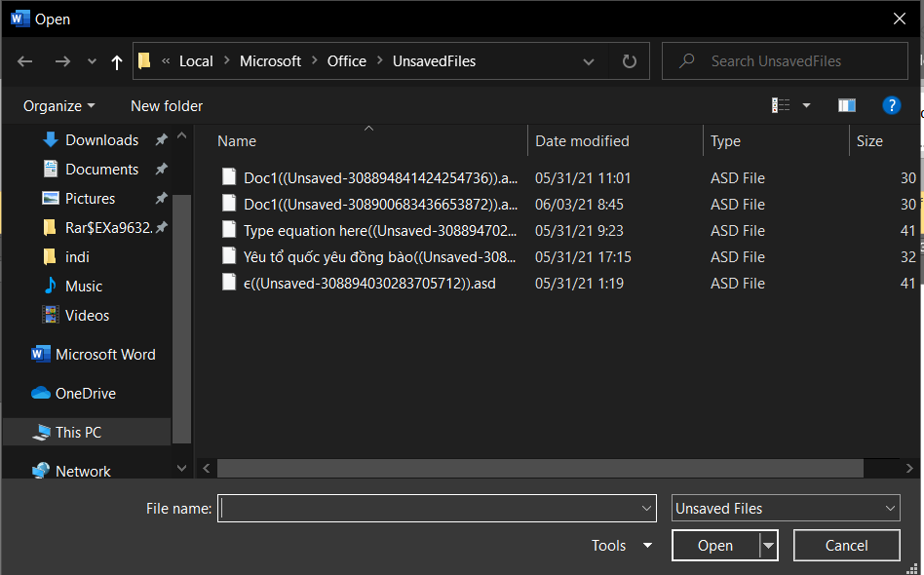Screen dimensions: 924x575
Task: Go back using the back arrow
Action: pos(23,60)
